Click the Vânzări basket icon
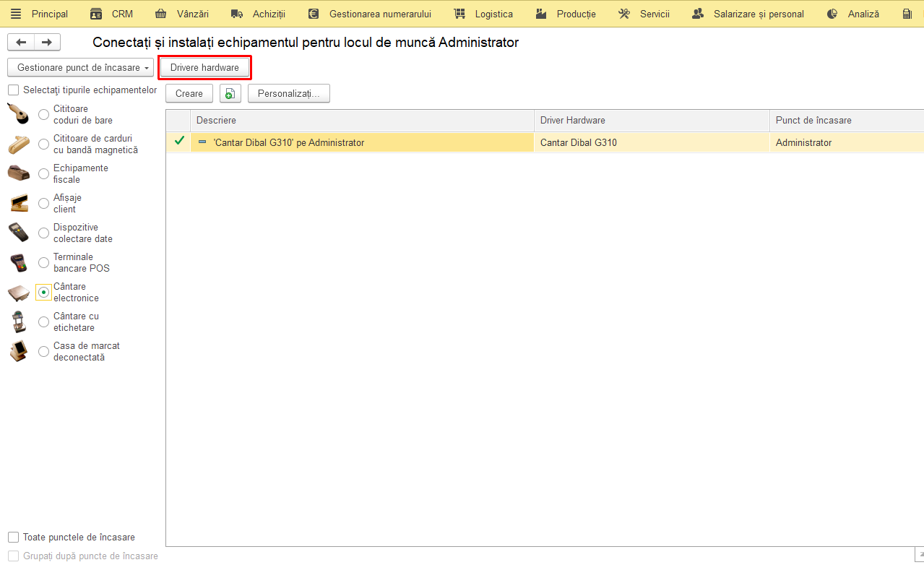This screenshot has height=565, width=924. [161, 14]
